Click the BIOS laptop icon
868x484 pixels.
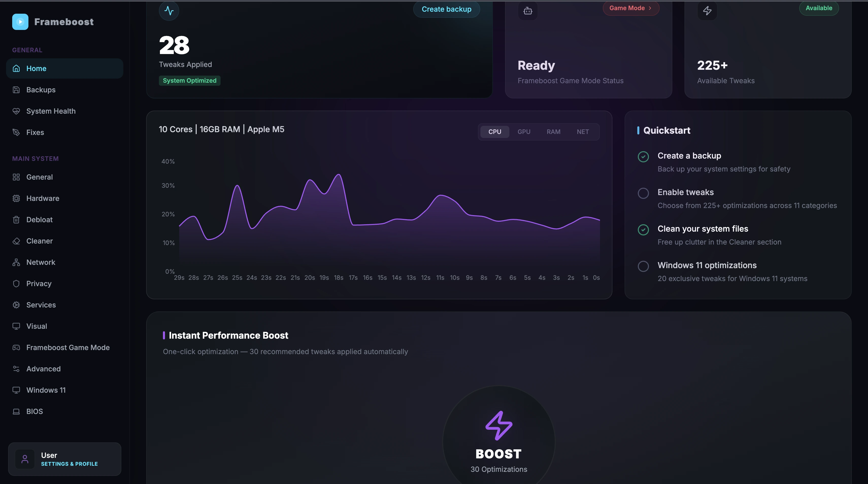[x=16, y=412]
